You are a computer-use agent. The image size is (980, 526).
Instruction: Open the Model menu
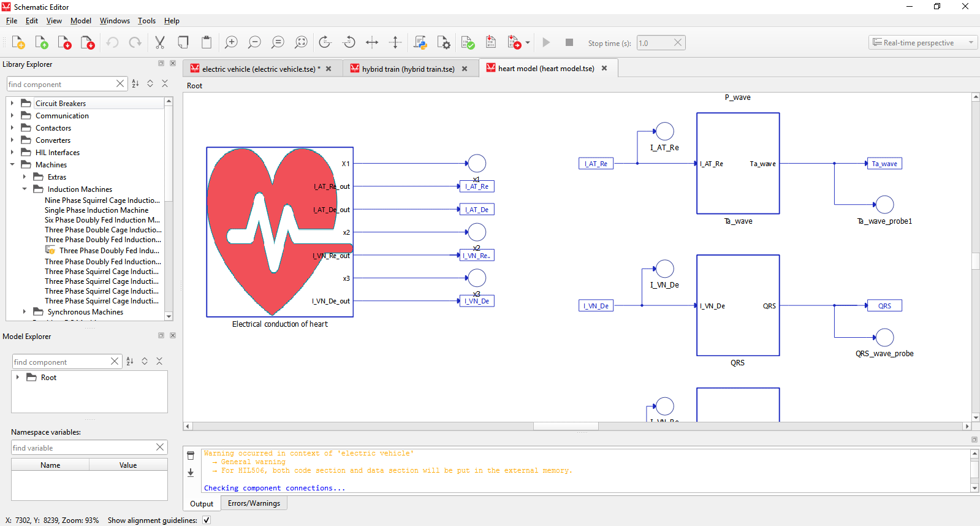(x=81, y=21)
